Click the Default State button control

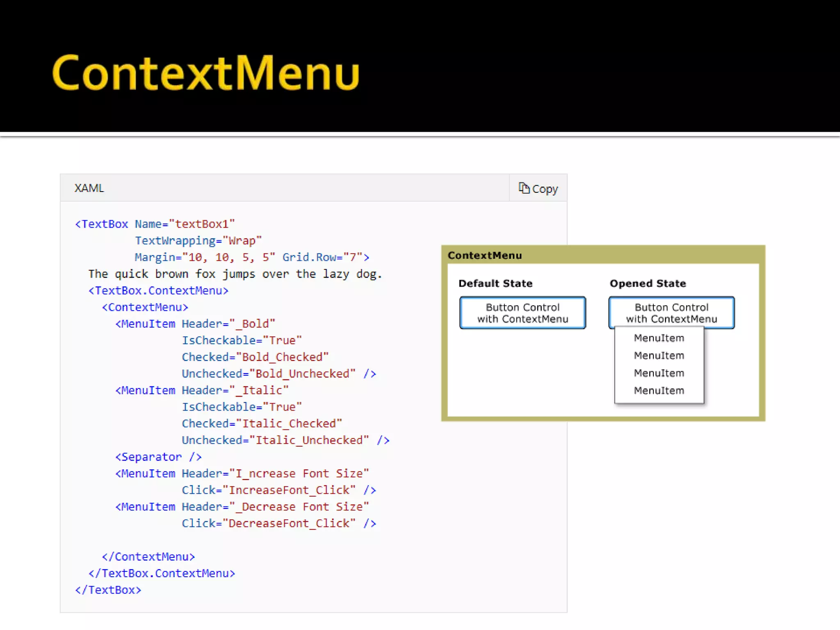pyautogui.click(x=523, y=313)
